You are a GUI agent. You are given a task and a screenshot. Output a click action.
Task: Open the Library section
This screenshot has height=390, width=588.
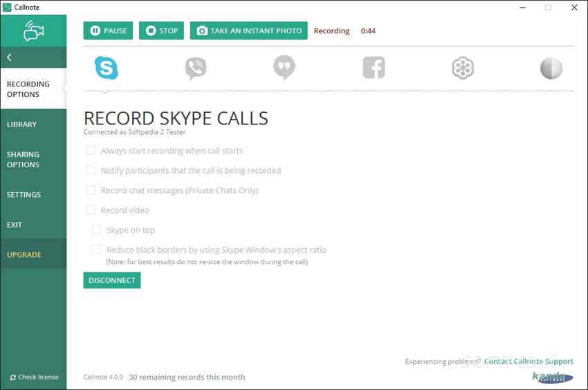click(33, 124)
